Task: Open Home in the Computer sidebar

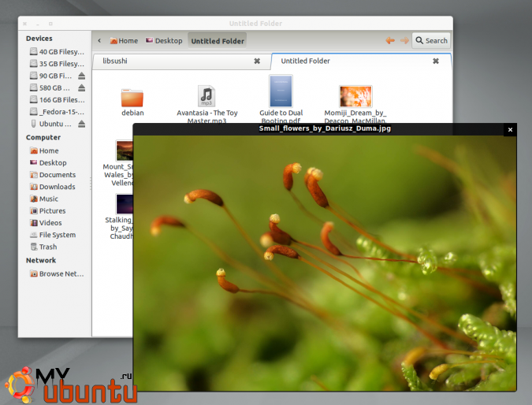Action: coord(44,150)
